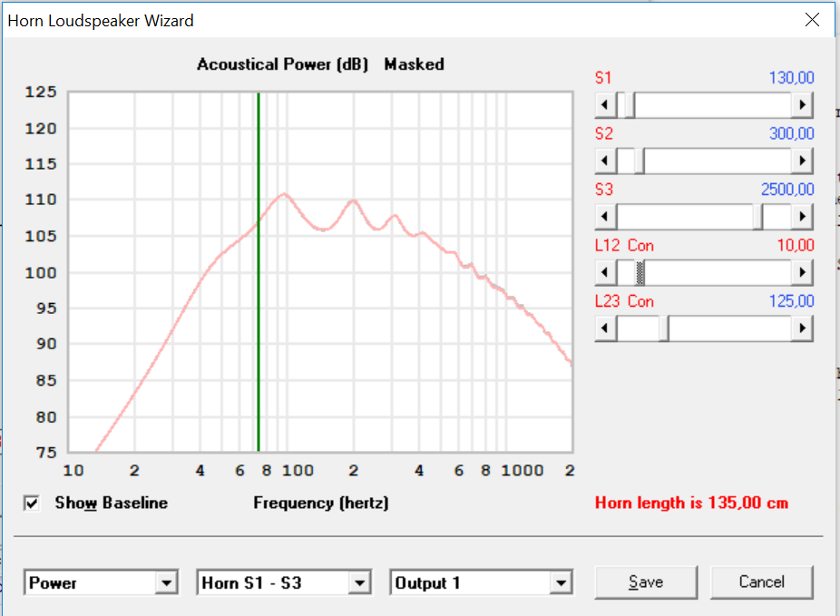The image size is (840, 616).
Task: Click the L12 slider left arrow
Action: (x=605, y=273)
